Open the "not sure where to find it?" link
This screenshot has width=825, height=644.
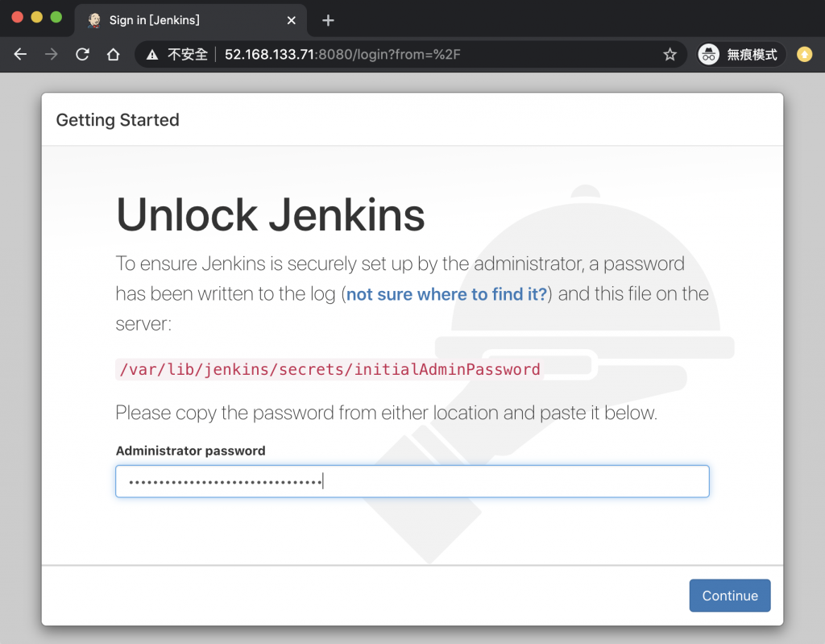pos(446,294)
